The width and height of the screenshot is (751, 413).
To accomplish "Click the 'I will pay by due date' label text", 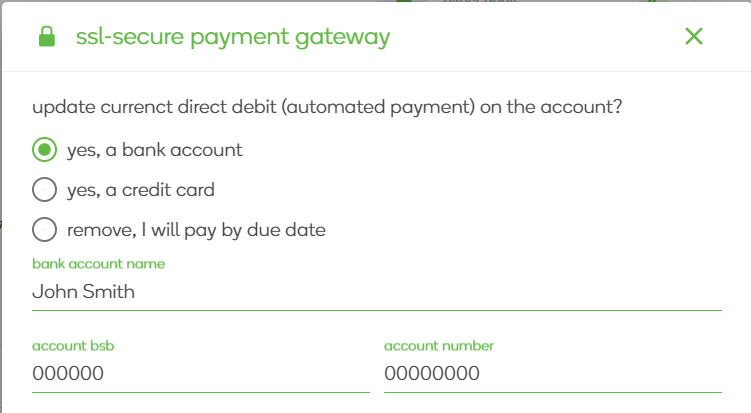I will [234, 230].
